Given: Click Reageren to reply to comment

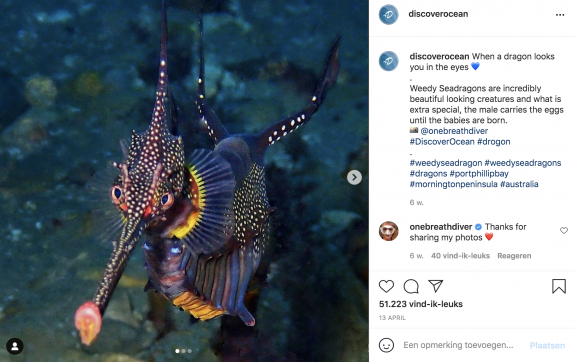Looking at the screenshot, I should pyautogui.click(x=514, y=256).
